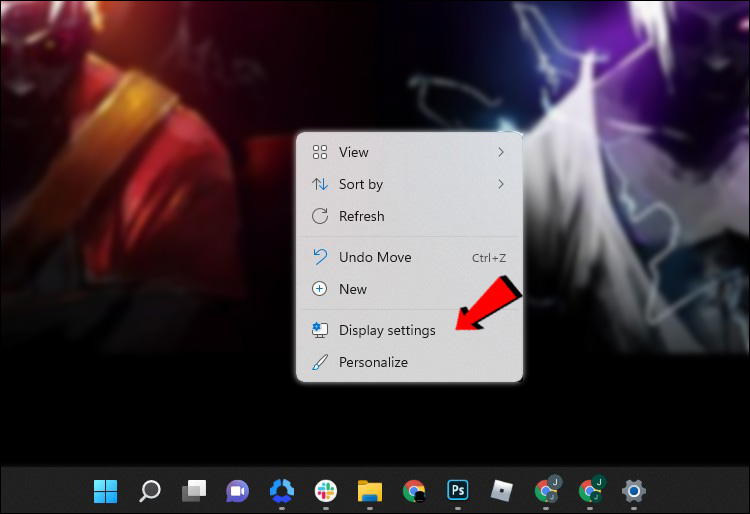Switch to Photoshop on the taskbar

click(x=458, y=490)
